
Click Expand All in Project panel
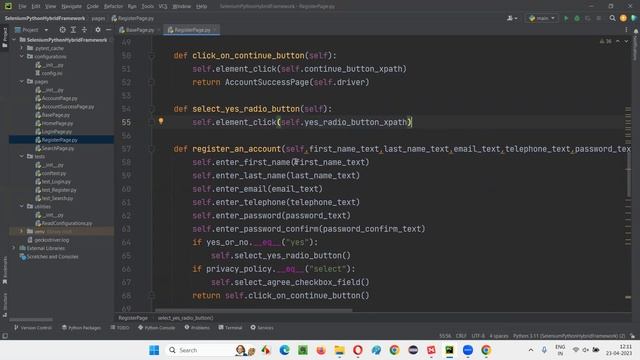coord(73,30)
